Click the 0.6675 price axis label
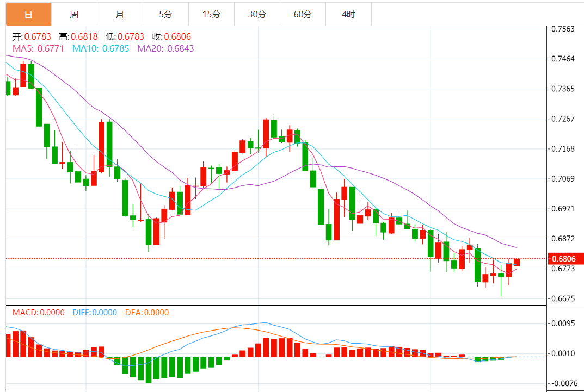Viewport: 584px width, 392px height. coord(563,298)
